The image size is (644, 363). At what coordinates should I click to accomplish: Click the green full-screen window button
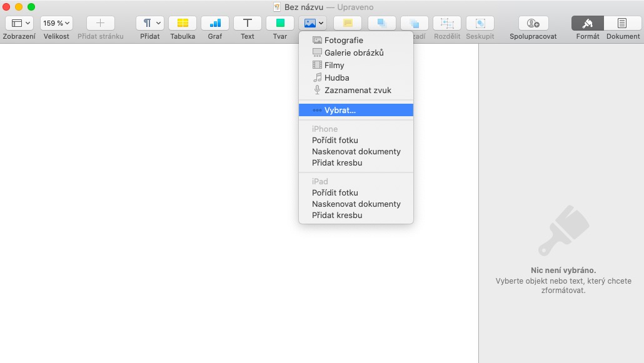31,7
